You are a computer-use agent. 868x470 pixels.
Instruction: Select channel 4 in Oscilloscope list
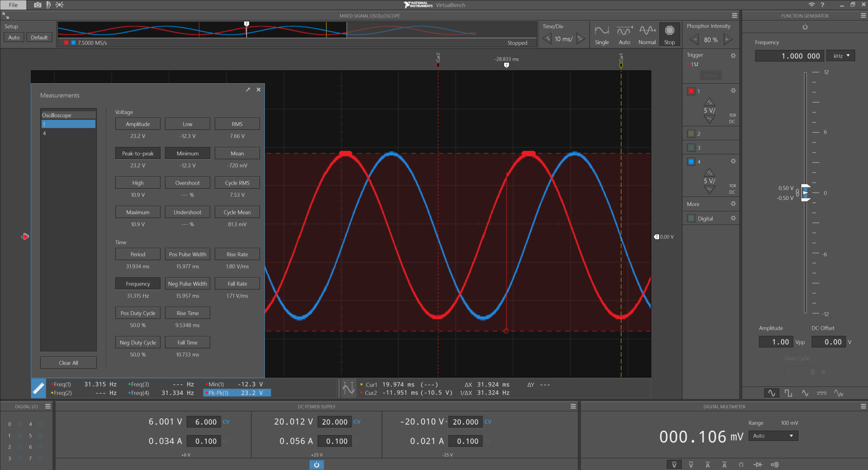click(x=68, y=133)
